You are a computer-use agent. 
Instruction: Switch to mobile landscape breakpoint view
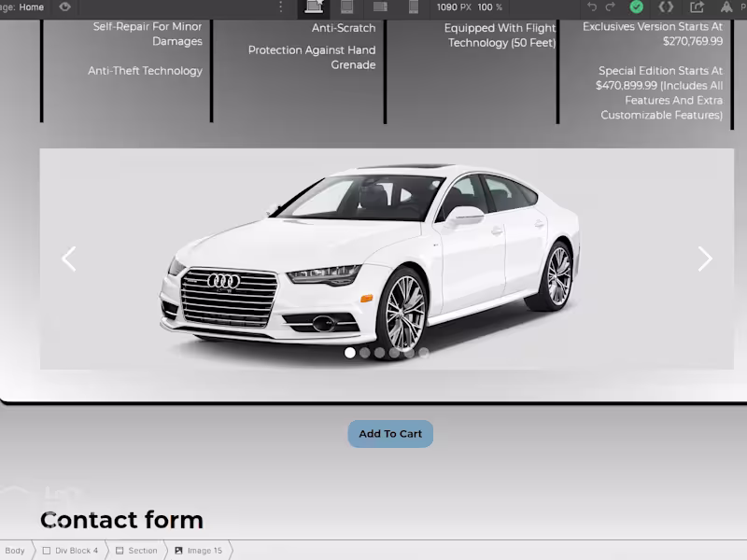pos(380,7)
